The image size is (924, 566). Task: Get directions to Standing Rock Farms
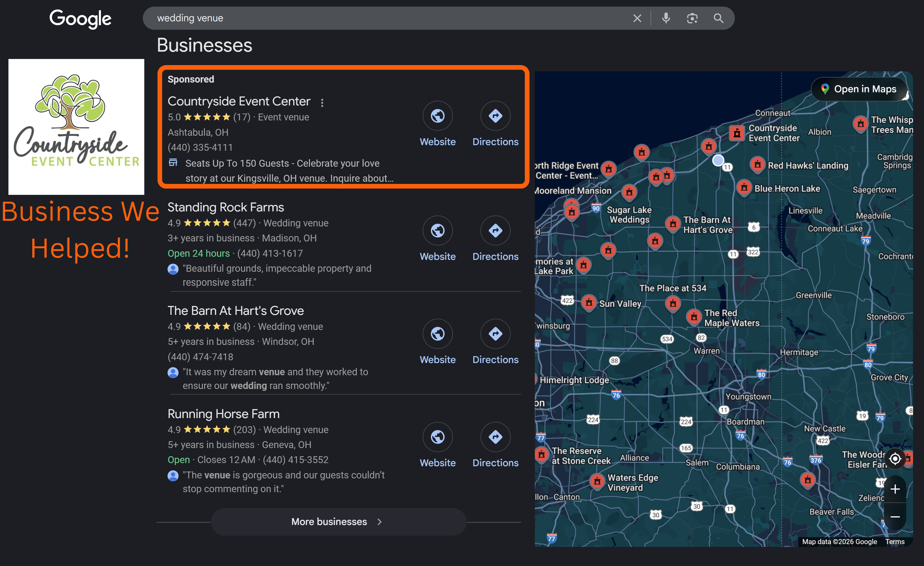(x=495, y=231)
